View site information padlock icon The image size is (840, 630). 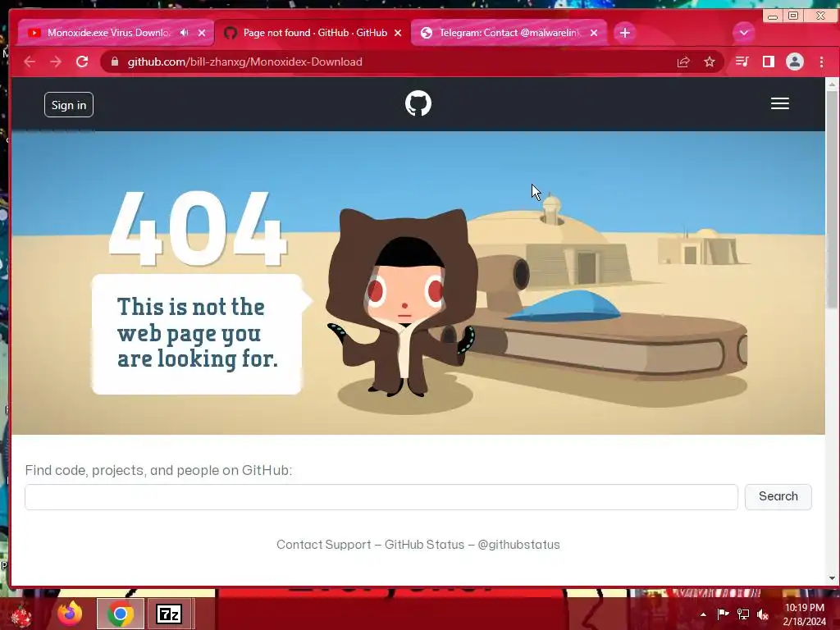click(115, 62)
